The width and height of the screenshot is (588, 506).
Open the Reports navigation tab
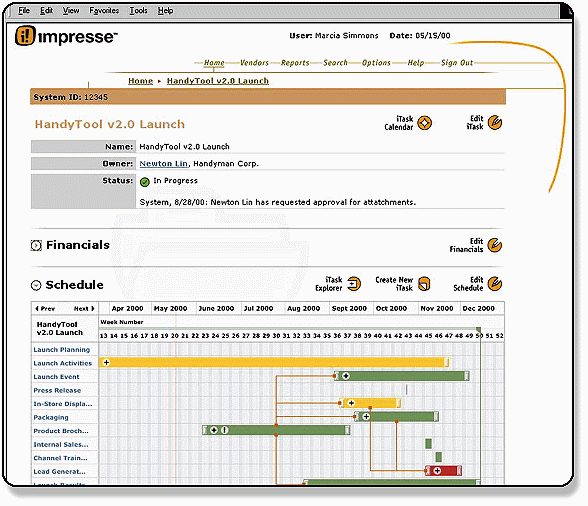[x=295, y=63]
